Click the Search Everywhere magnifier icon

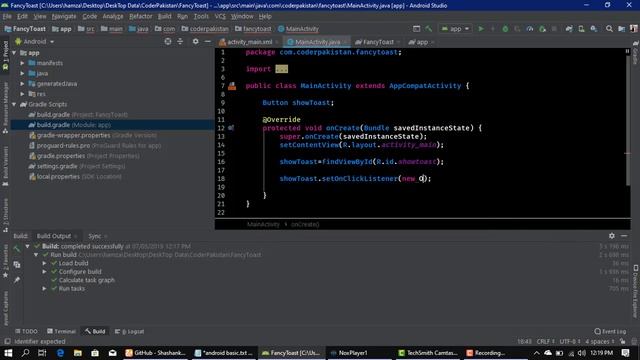(x=609, y=29)
